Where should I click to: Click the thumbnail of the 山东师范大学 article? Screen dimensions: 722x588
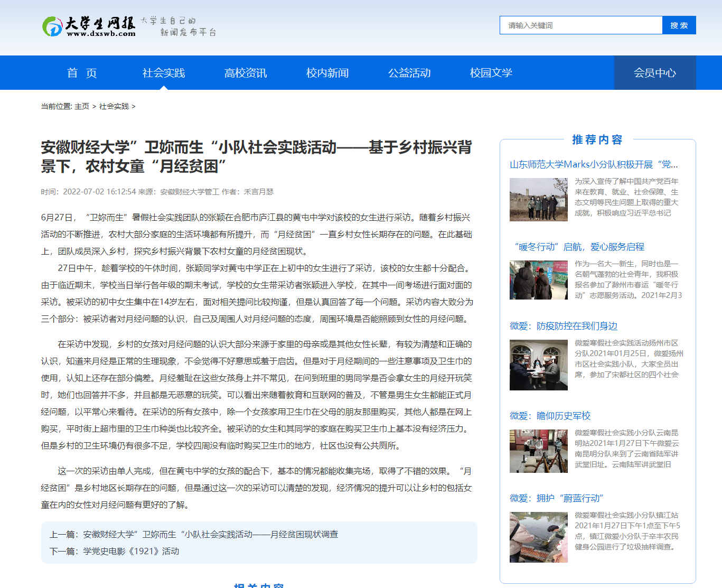538,200
